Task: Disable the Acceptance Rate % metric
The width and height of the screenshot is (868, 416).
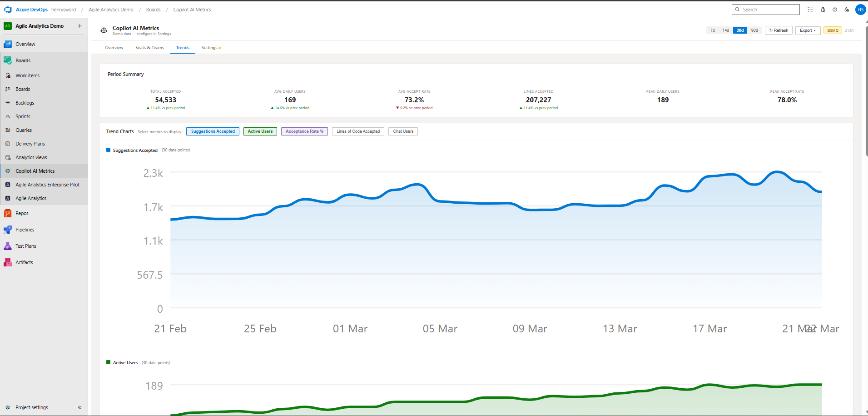Action: (x=304, y=131)
